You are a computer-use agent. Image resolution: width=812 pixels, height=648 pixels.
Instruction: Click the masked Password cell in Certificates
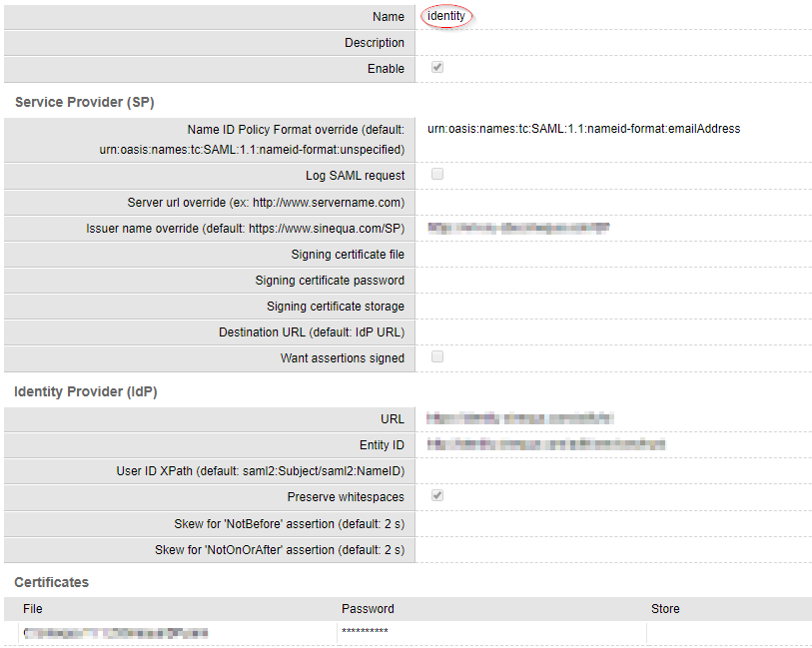[x=364, y=632]
